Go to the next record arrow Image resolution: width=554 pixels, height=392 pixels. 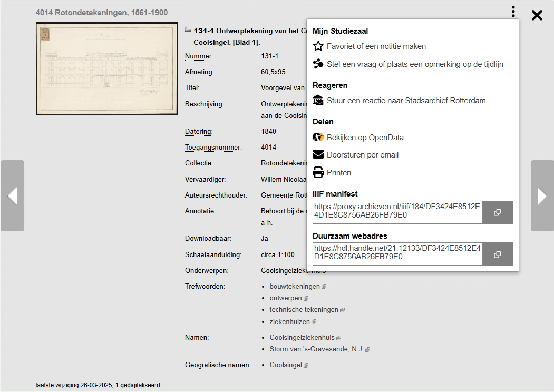point(542,196)
